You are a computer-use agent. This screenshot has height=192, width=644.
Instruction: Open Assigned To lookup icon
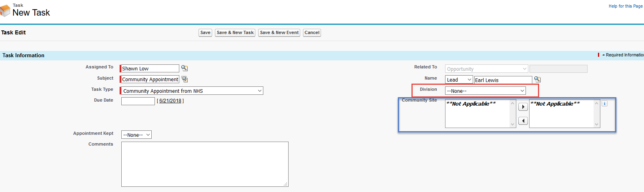(185, 68)
